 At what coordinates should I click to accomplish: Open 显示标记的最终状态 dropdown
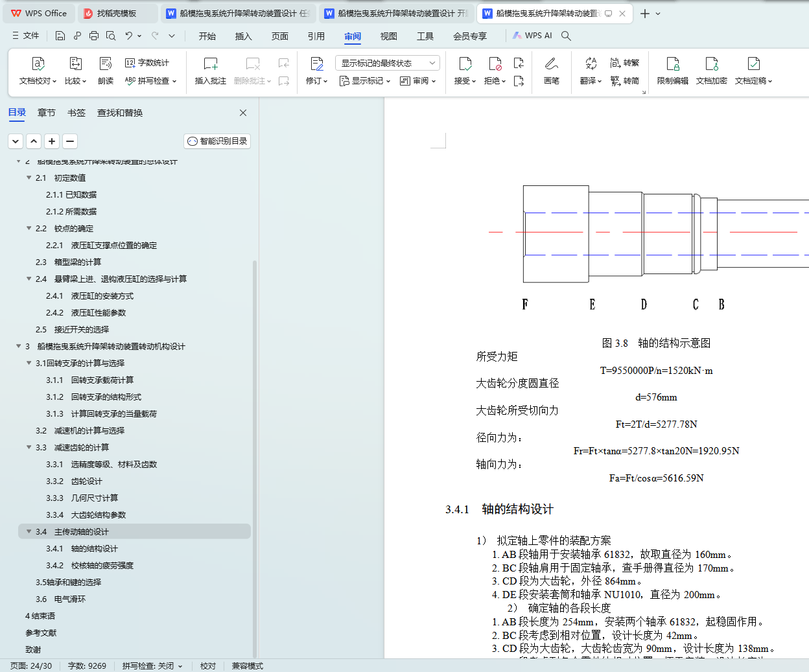(388, 63)
